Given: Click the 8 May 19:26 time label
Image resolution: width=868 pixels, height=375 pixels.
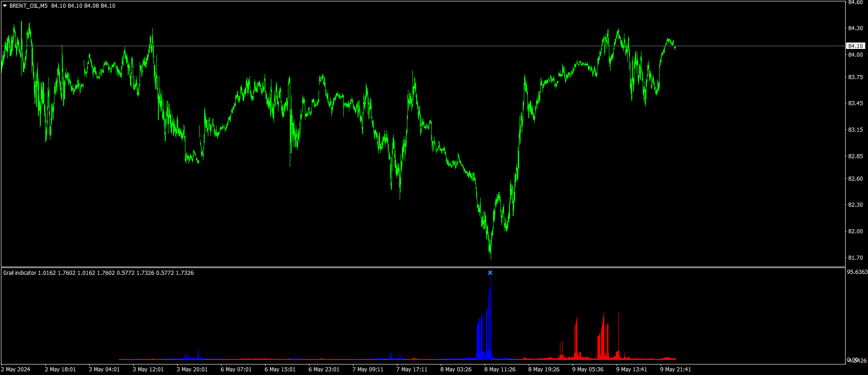Looking at the screenshot, I should (x=544, y=370).
